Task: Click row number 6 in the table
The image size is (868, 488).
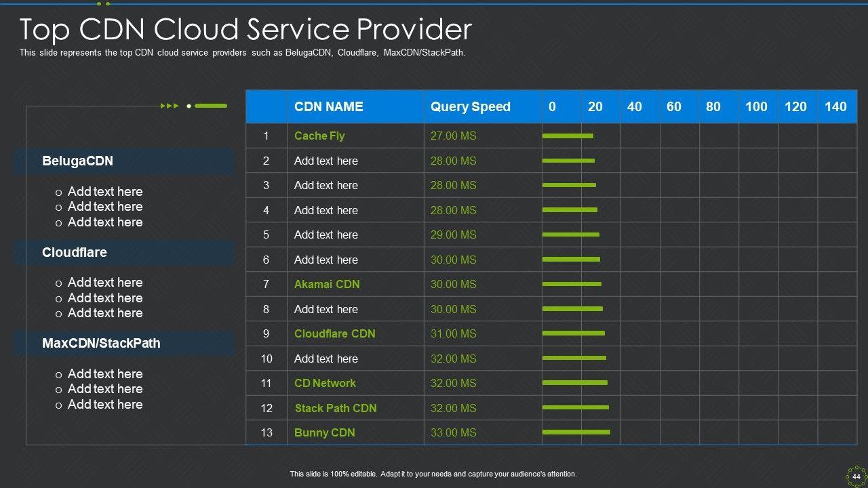Action: [x=266, y=260]
